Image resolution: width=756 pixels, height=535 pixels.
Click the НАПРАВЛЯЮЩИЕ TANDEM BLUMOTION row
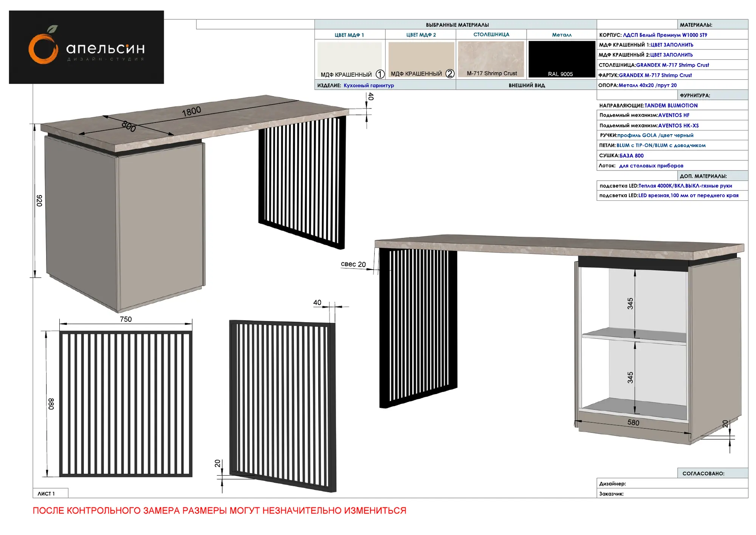(x=672, y=105)
